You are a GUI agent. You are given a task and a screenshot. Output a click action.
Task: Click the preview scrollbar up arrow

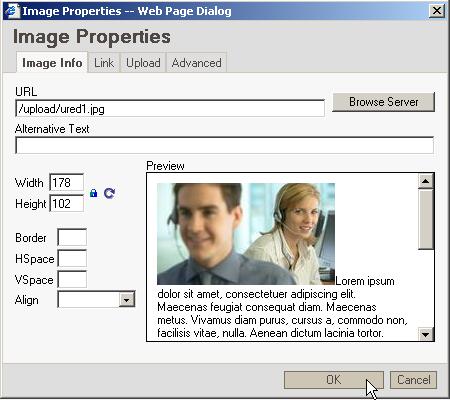click(x=426, y=181)
